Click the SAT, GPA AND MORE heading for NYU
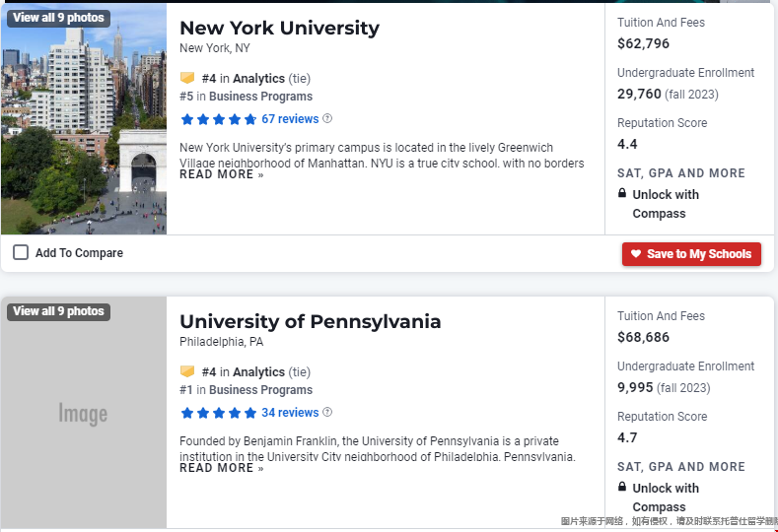This screenshot has width=778, height=532. tap(680, 173)
